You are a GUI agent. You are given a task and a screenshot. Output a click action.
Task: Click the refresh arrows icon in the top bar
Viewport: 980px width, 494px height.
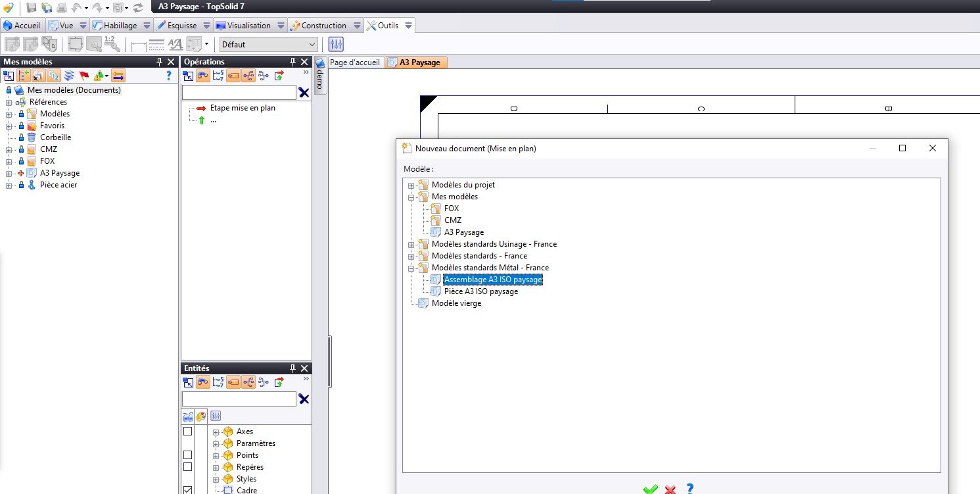(x=138, y=8)
